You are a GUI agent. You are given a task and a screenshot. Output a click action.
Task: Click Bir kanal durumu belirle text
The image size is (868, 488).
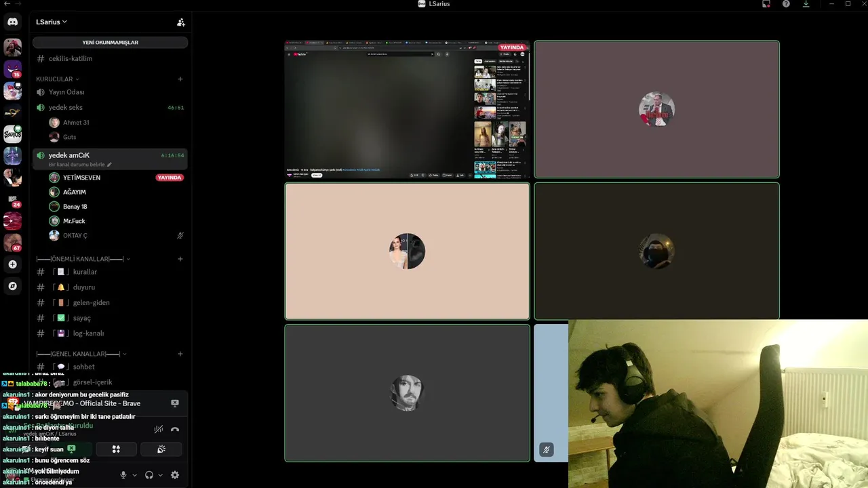coord(76,165)
